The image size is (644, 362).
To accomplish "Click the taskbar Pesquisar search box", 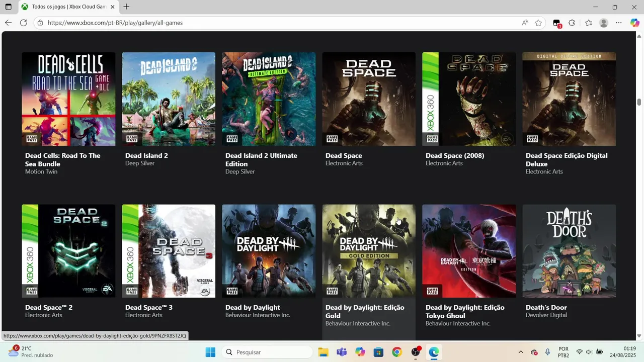I will tap(266, 352).
